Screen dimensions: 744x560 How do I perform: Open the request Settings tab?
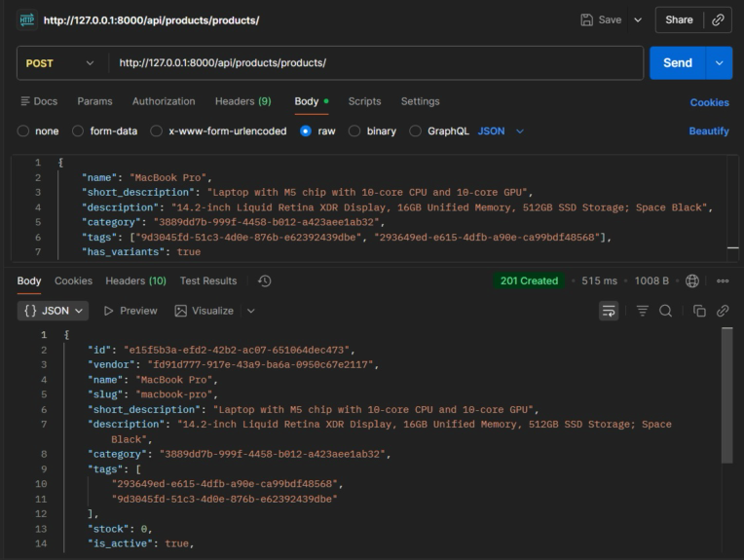421,101
